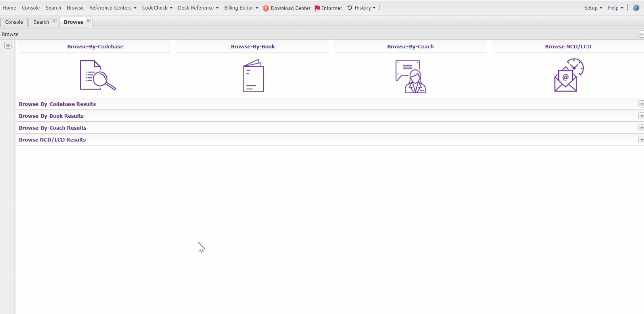Expand Browse-By-Codebase Results section
Image resolution: width=644 pixels, height=314 pixels.
(641, 104)
